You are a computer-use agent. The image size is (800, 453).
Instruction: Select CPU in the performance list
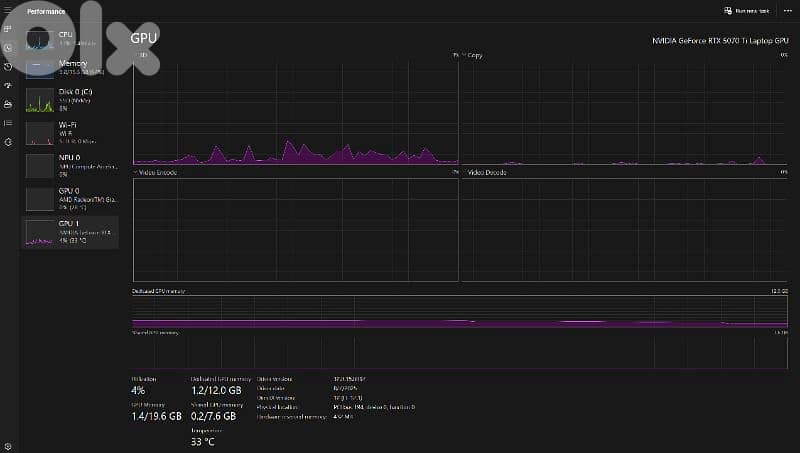[x=70, y=39]
